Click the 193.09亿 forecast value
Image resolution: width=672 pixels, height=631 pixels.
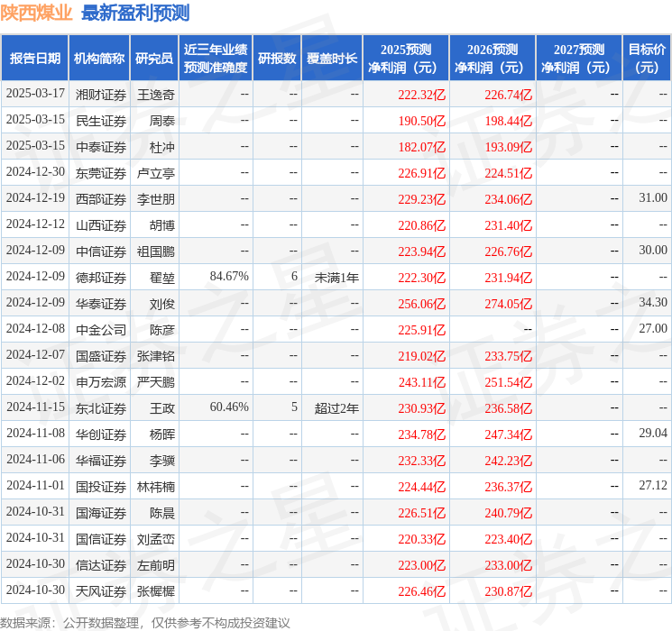[x=509, y=147]
